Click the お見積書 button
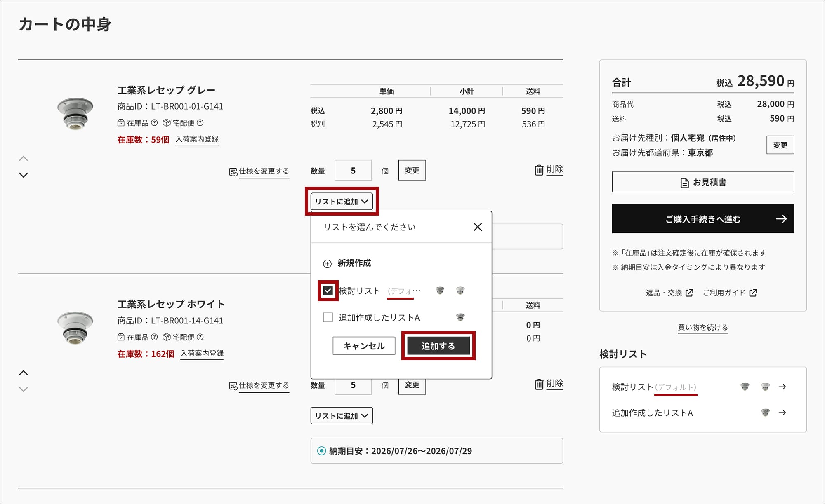Viewport: 825px width, 504px height. tap(703, 182)
